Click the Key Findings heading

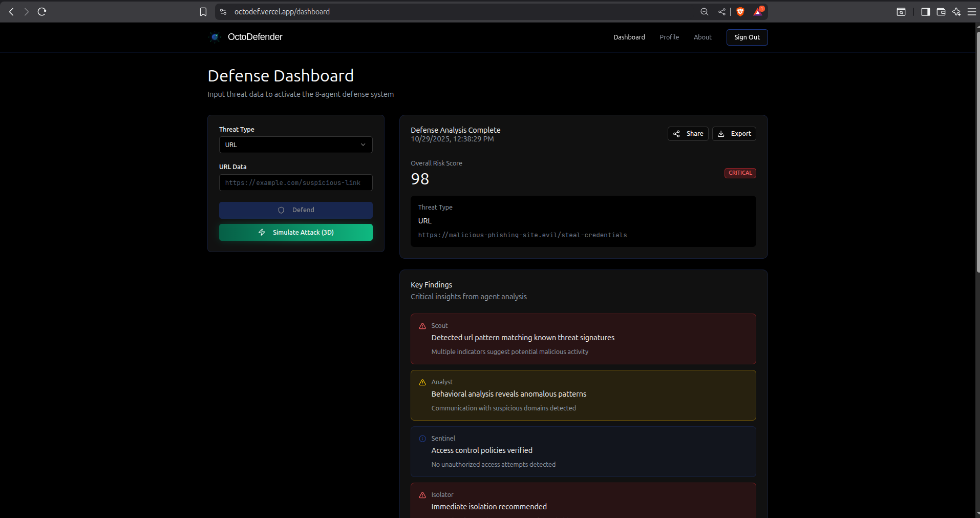(x=431, y=285)
